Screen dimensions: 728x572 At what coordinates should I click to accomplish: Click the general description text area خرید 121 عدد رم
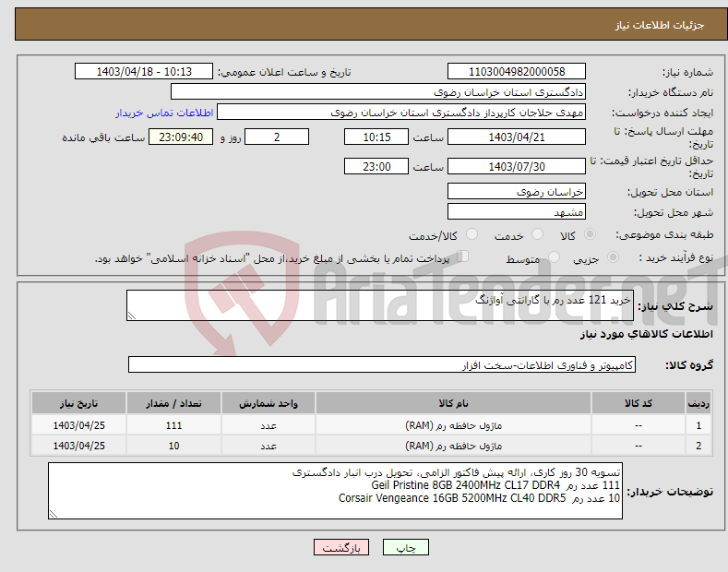pos(380,305)
